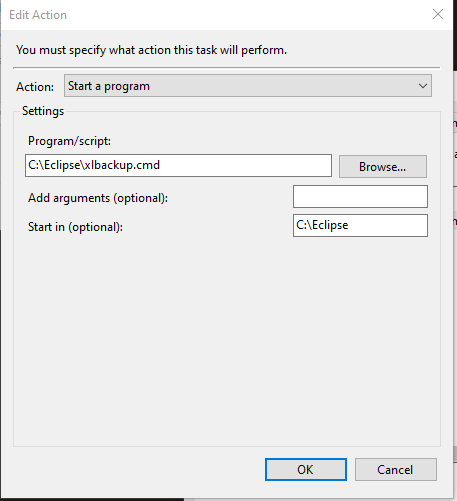Focus the Program/script path field

(178, 165)
